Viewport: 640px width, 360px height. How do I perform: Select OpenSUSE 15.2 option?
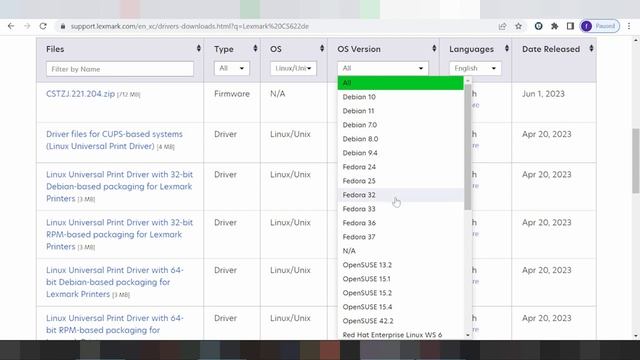[400, 293]
